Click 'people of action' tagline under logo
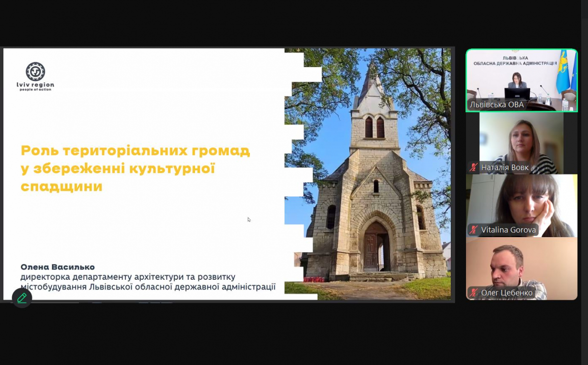588x365 pixels. tap(35, 90)
